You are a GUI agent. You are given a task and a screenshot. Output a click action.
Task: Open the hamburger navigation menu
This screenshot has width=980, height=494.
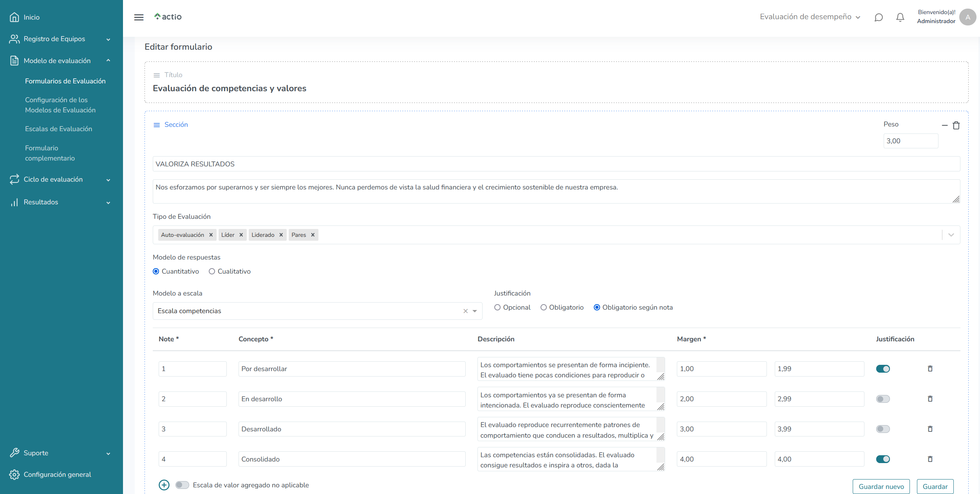tap(139, 17)
